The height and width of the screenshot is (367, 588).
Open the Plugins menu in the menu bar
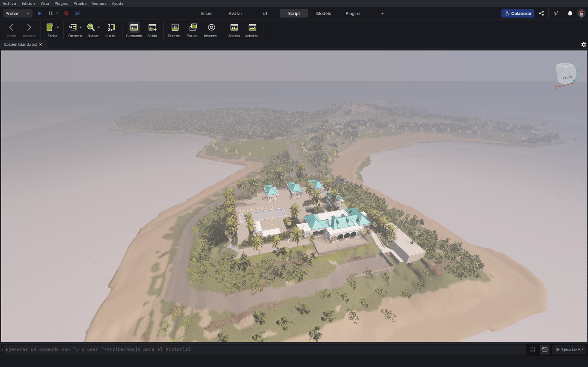click(61, 4)
